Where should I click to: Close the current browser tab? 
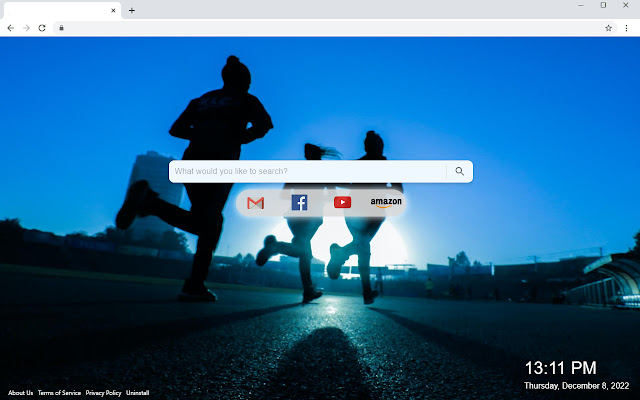point(113,11)
